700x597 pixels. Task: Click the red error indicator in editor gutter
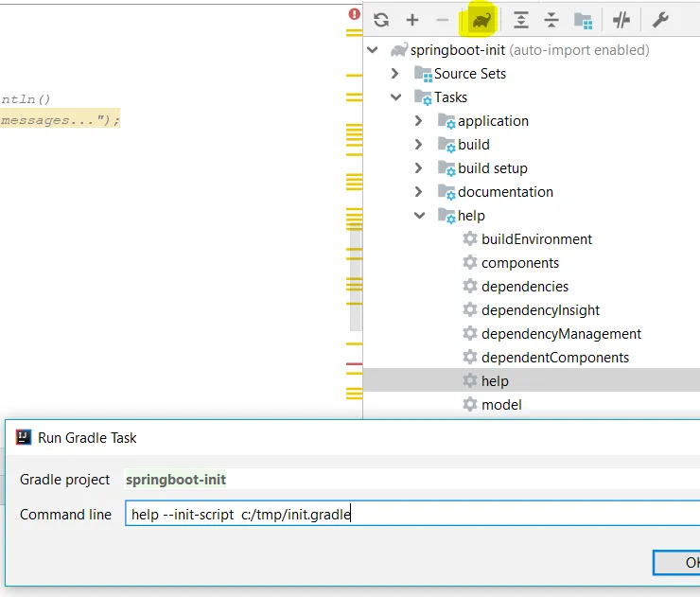(355, 14)
